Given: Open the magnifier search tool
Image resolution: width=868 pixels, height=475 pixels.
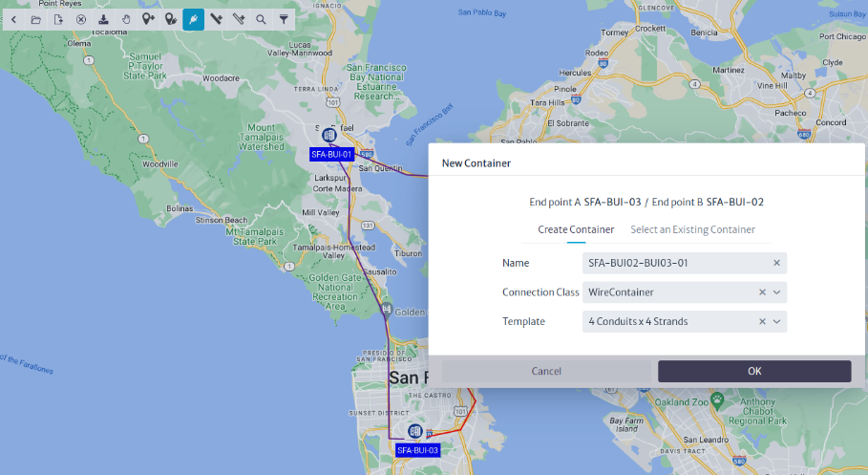Looking at the screenshot, I should 261,19.
